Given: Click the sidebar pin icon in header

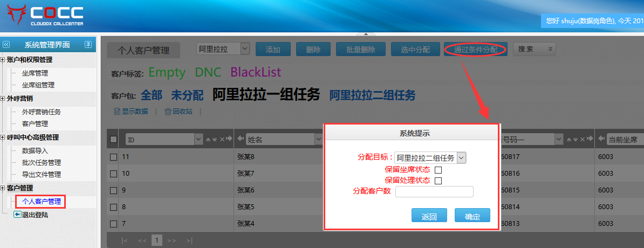Looking at the screenshot, I should coord(88,45).
